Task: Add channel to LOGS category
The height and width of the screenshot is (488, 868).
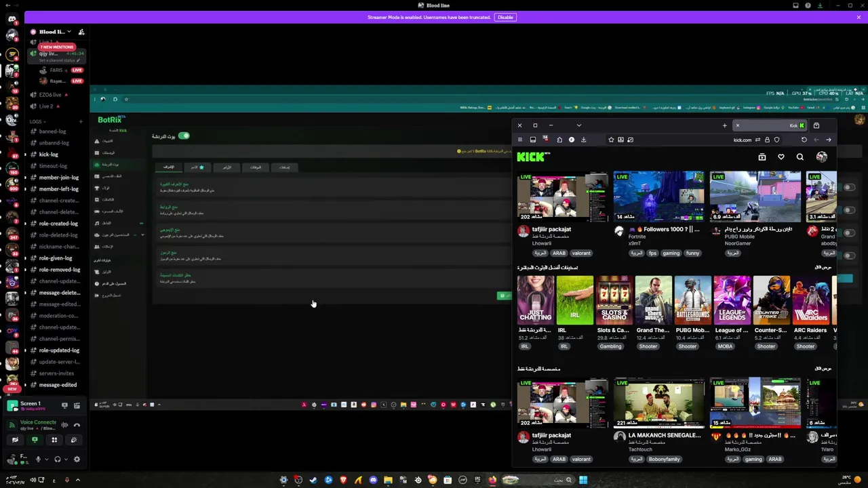Action: click(81, 121)
